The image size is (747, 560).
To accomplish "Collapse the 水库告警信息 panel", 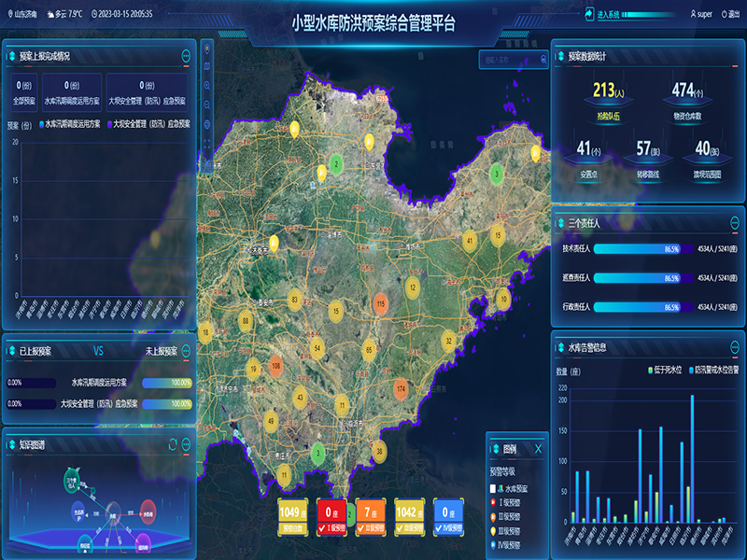I will coord(734,348).
